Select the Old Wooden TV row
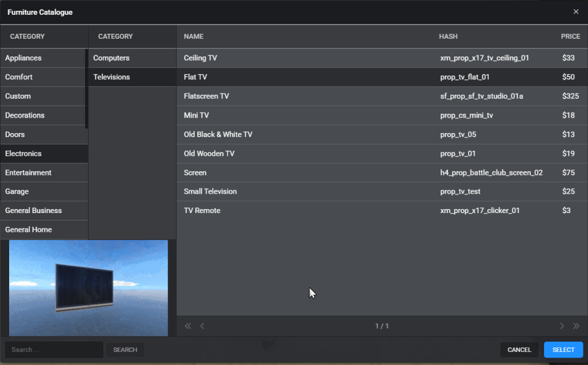Image resolution: width=588 pixels, height=365 pixels. point(382,154)
